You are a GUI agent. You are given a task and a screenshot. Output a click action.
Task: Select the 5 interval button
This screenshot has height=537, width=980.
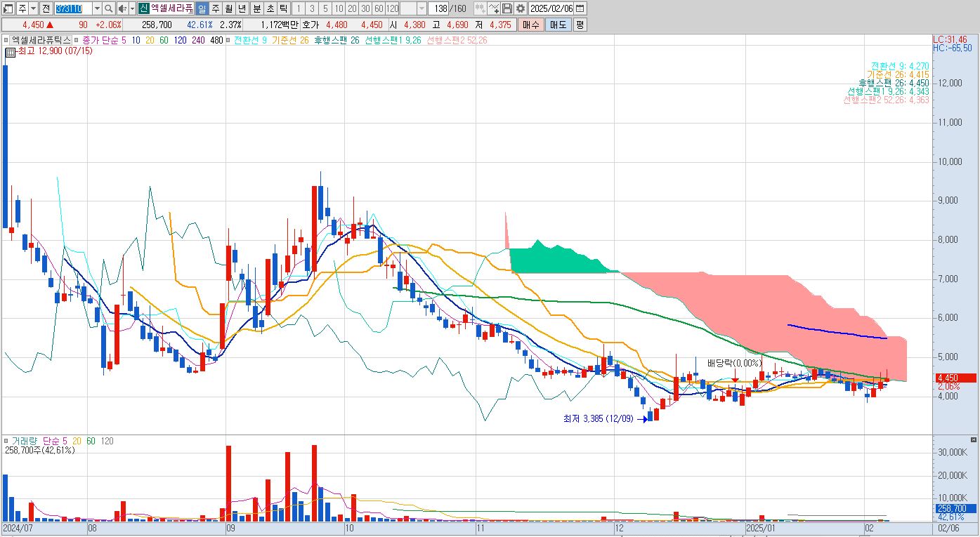point(325,8)
